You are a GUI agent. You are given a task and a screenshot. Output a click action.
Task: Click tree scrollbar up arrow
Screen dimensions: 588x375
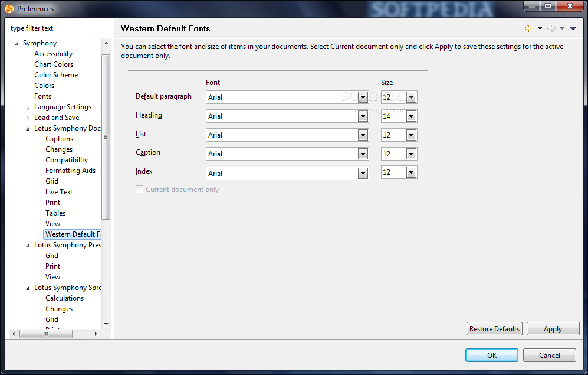[x=106, y=43]
